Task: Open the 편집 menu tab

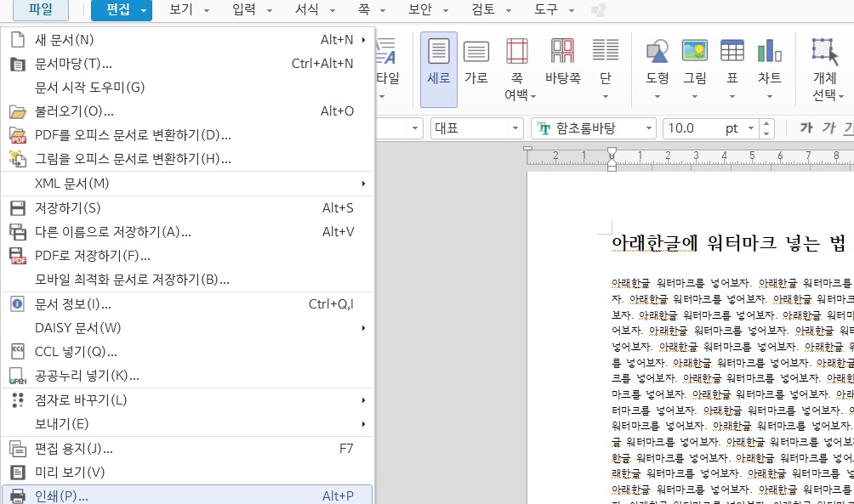Action: click(121, 10)
